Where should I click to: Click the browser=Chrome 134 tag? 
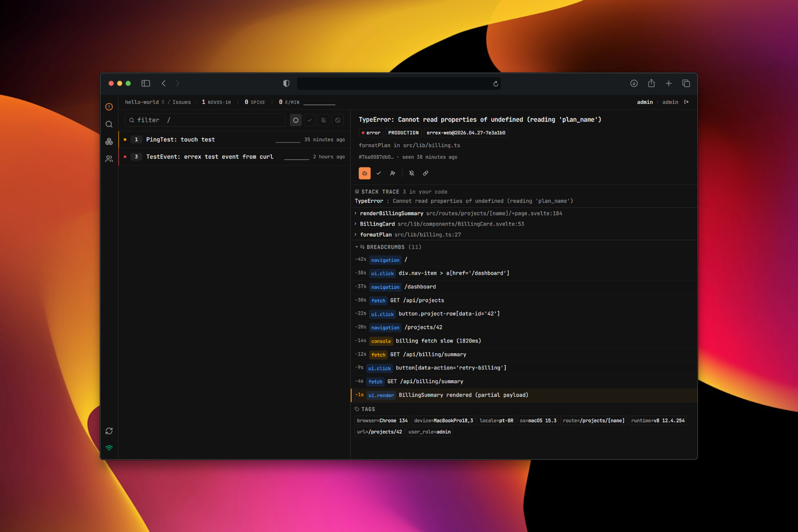pyautogui.click(x=382, y=421)
